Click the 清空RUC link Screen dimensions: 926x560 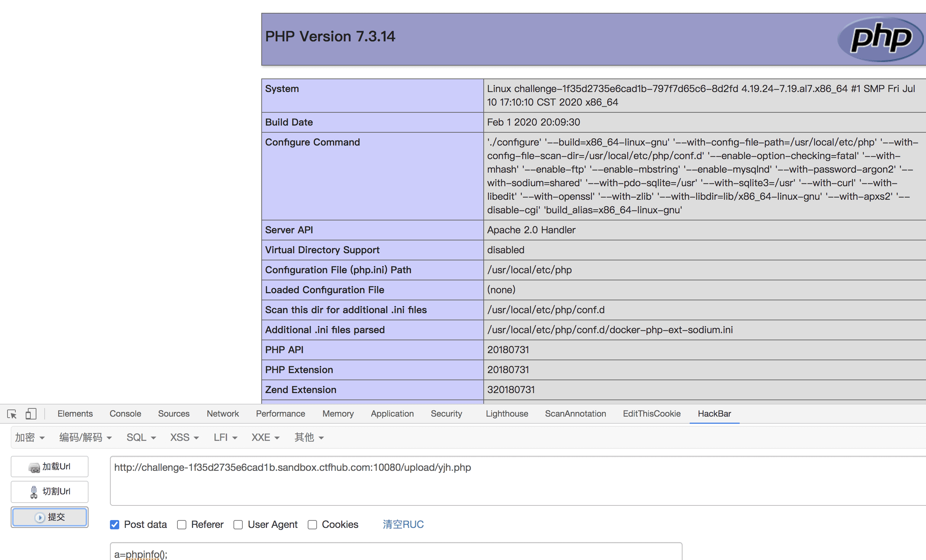click(403, 525)
